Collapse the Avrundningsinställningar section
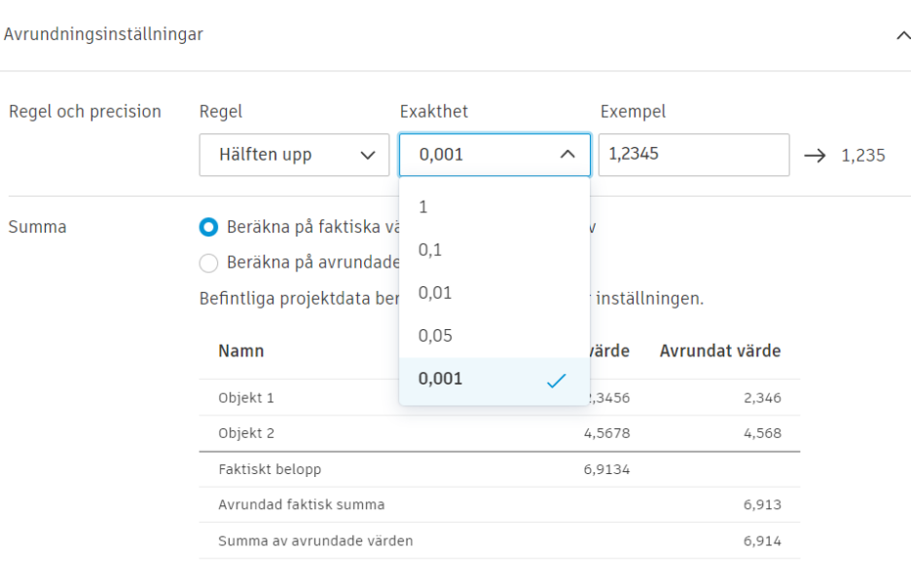Screen dimensions: 911x588 [x=903, y=34]
